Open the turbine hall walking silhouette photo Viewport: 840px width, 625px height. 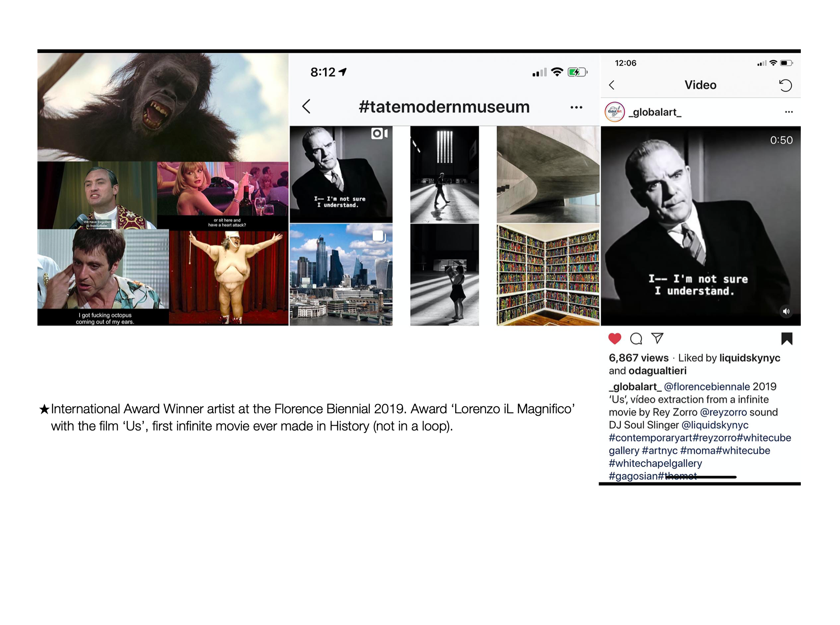pyautogui.click(x=444, y=174)
